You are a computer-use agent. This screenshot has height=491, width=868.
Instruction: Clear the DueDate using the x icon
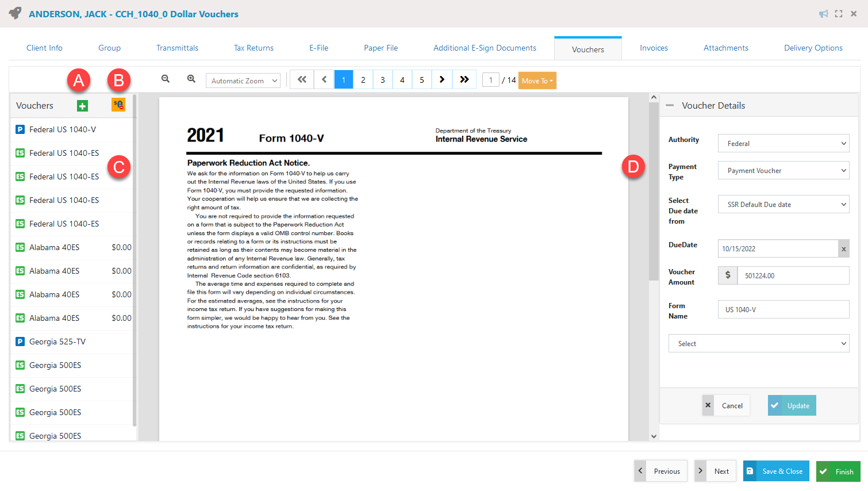coord(843,248)
